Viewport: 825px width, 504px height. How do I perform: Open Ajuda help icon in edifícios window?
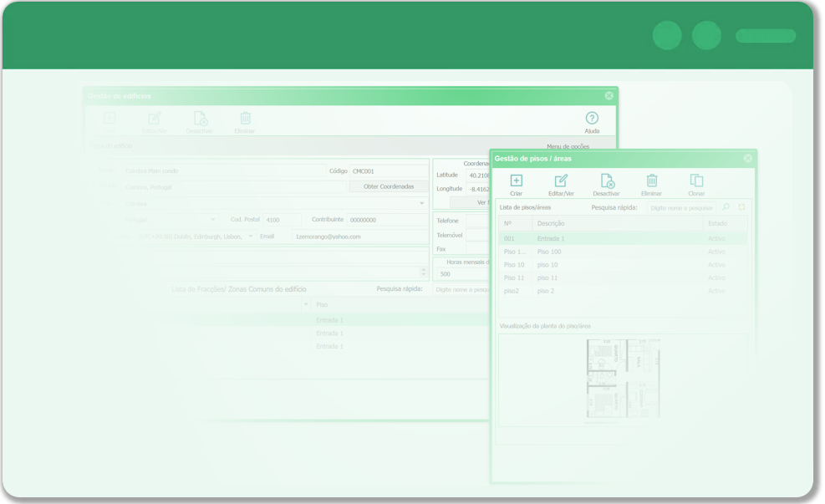592,119
